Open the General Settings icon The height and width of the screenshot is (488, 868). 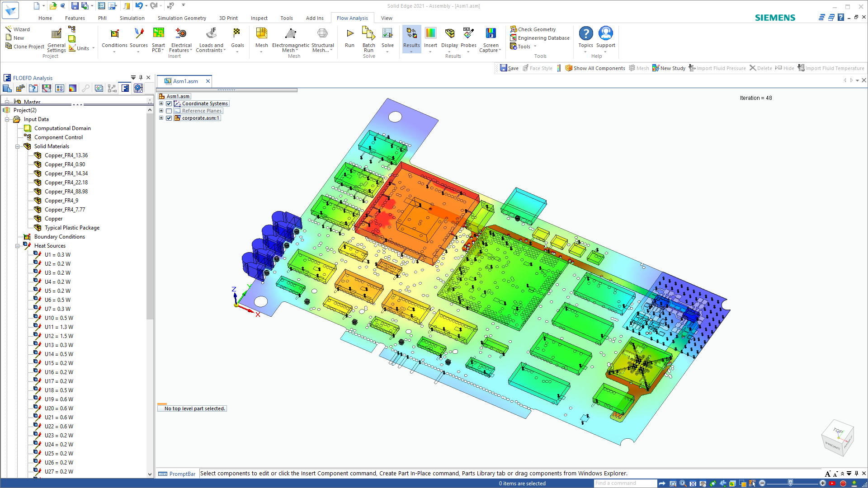coord(57,34)
